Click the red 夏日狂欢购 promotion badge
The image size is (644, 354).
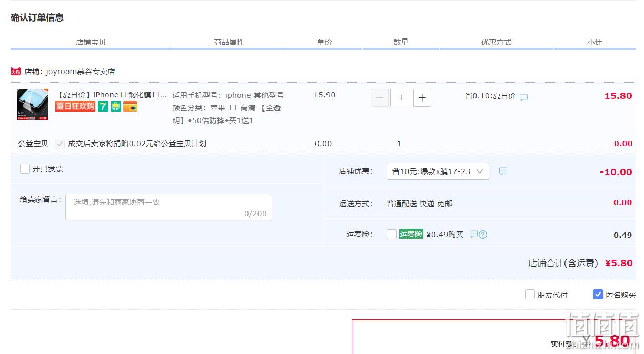click(75, 106)
